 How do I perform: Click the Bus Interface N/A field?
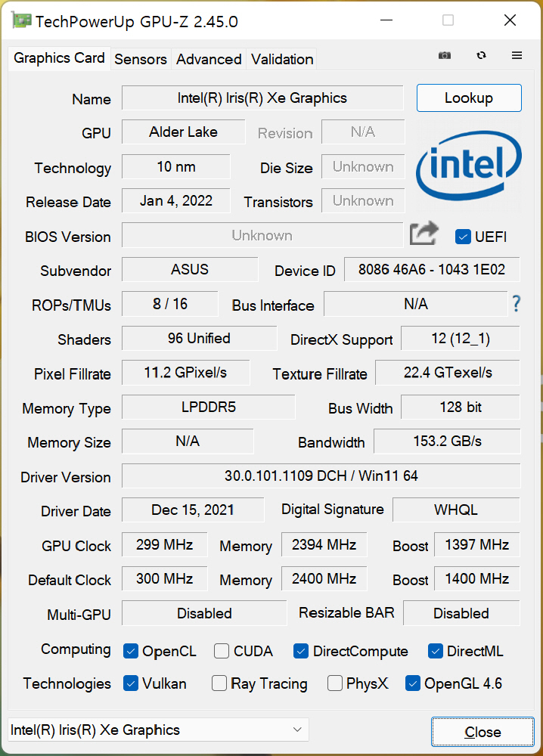(x=416, y=304)
